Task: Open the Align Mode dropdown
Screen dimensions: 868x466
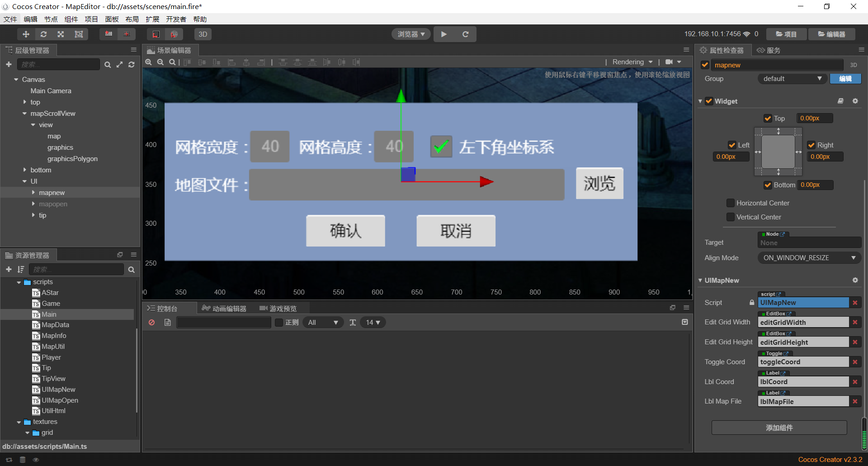Action: pos(809,258)
